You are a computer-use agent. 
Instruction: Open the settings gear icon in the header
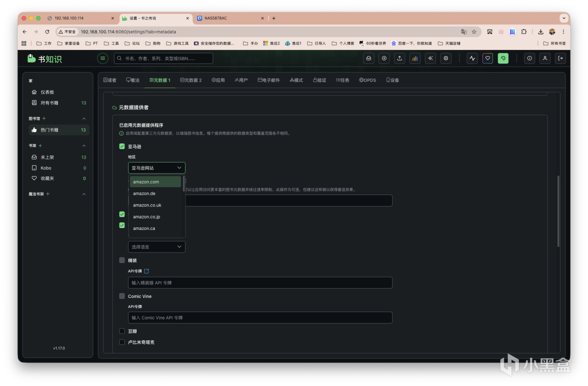pyautogui.click(x=446, y=58)
